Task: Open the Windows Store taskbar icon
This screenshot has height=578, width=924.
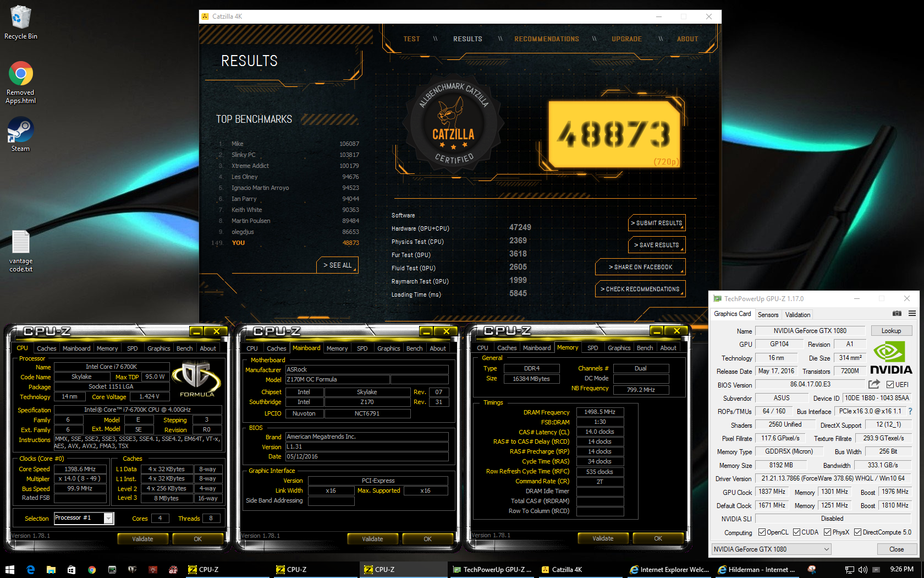Action: point(71,570)
